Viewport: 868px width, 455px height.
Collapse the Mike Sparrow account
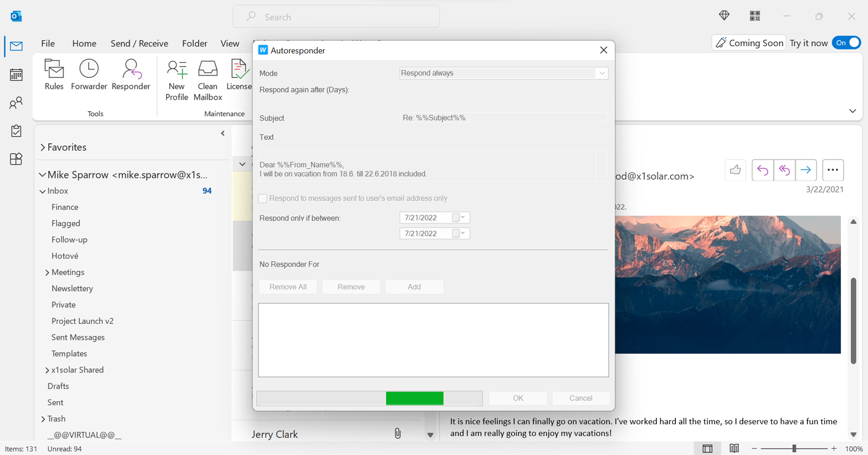click(x=42, y=175)
